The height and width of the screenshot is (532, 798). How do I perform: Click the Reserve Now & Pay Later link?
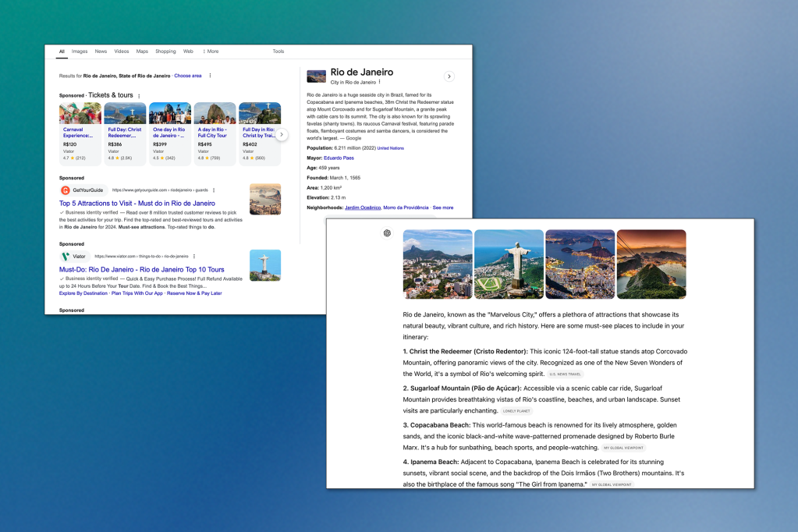[x=194, y=293]
